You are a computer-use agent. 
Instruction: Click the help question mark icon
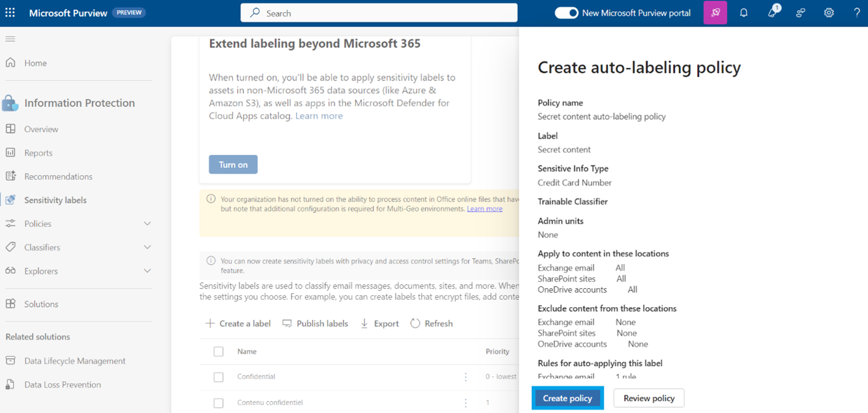tap(857, 13)
